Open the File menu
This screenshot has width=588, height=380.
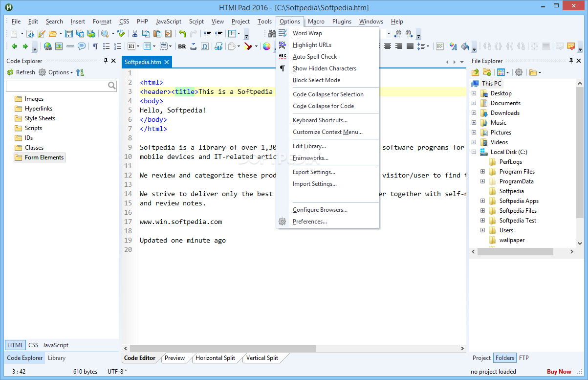point(16,22)
